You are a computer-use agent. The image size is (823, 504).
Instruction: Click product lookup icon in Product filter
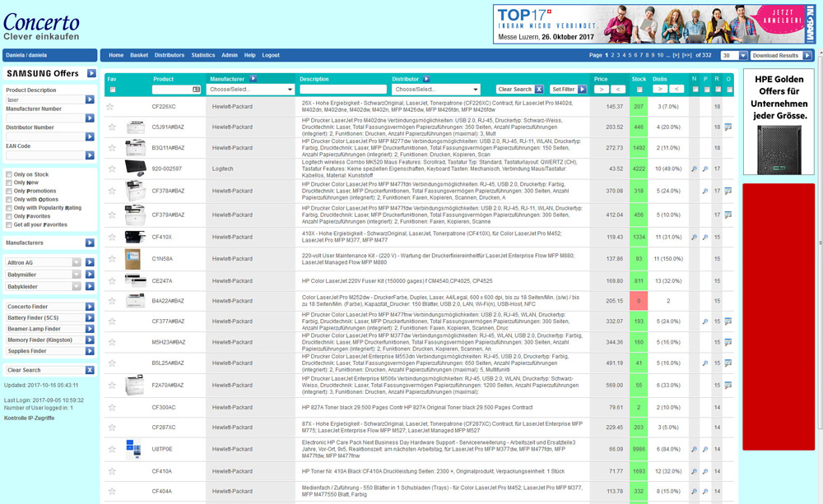(197, 90)
